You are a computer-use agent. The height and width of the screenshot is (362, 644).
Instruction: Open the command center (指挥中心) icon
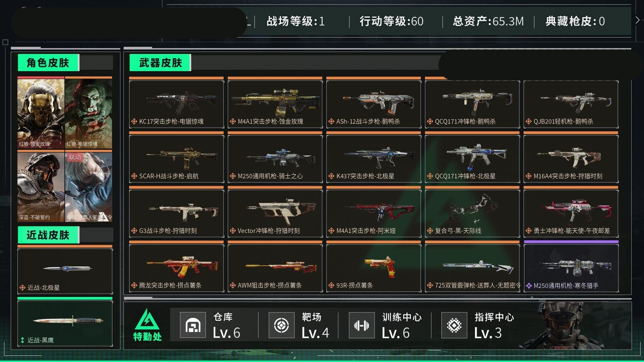coord(454,325)
